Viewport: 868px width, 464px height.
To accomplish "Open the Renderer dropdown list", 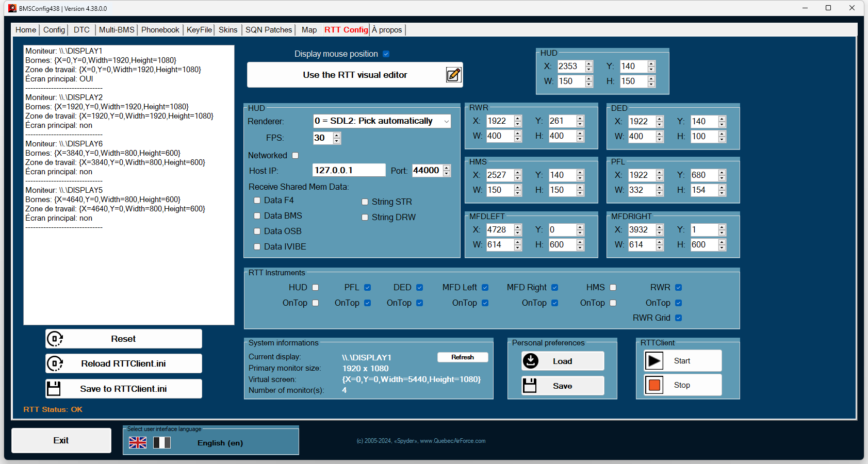I will 446,121.
